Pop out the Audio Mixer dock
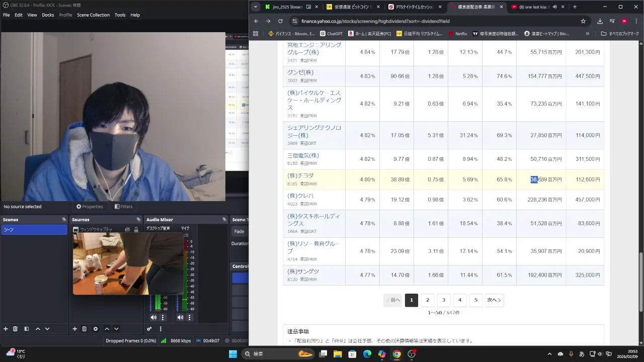Viewport: 644px width, 362px height. point(224,220)
